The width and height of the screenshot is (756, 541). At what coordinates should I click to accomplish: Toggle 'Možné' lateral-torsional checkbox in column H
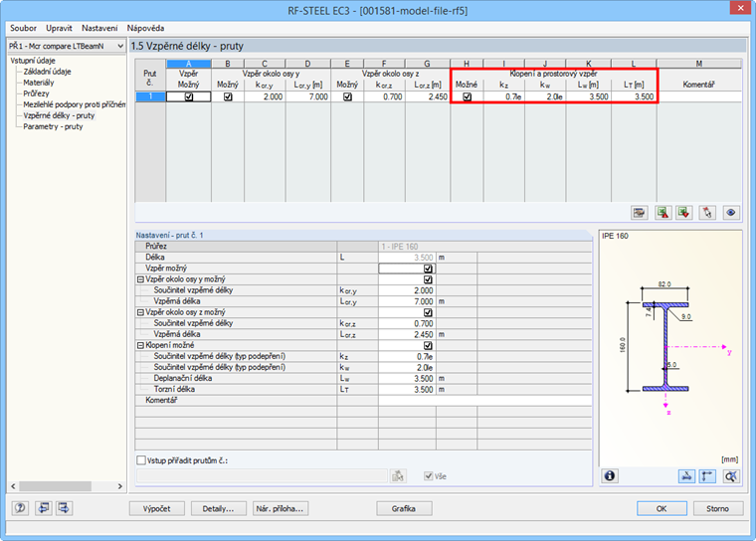point(468,96)
